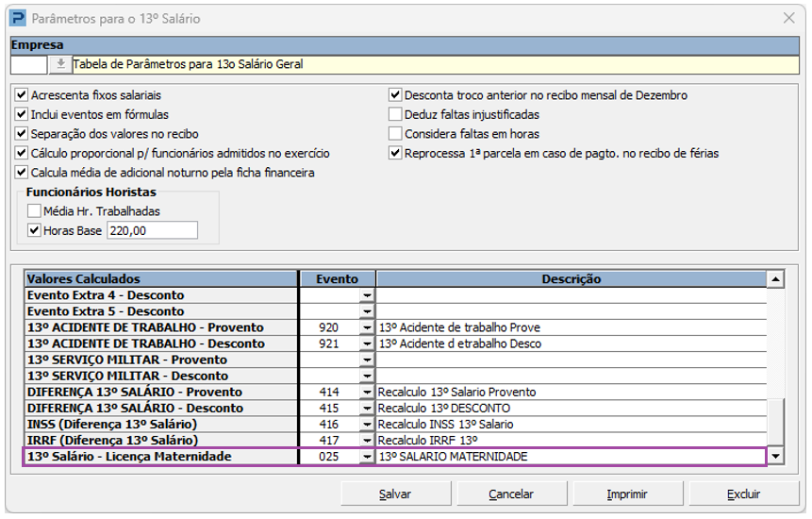Click the Empresa lookup download-arrow icon
The image size is (812, 519).
tap(60, 65)
